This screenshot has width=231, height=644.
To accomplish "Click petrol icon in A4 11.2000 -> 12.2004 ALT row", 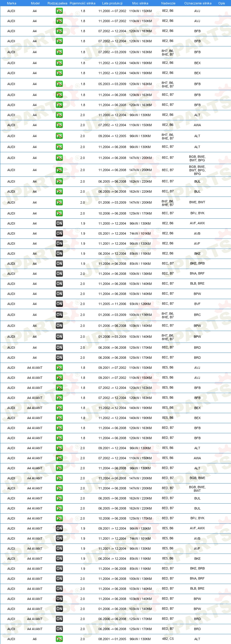I will [x=59, y=115].
